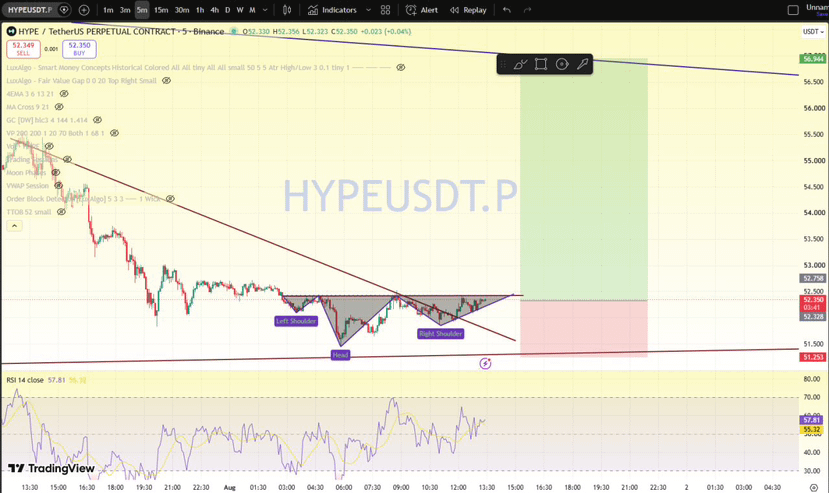Screen dimensions: 829x493
Task: Select the rectangle tool in floating toolbar
Action: click(540, 64)
